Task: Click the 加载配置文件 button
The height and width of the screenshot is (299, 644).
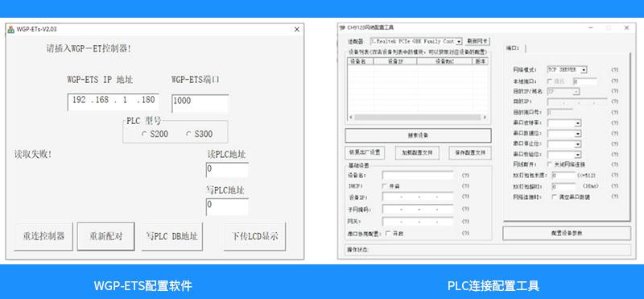Action: click(417, 152)
